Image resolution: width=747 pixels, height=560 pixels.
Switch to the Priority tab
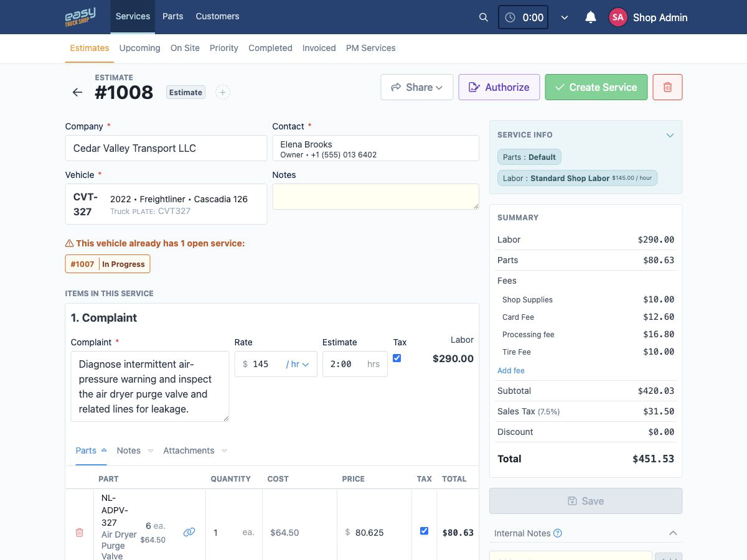pyautogui.click(x=224, y=48)
